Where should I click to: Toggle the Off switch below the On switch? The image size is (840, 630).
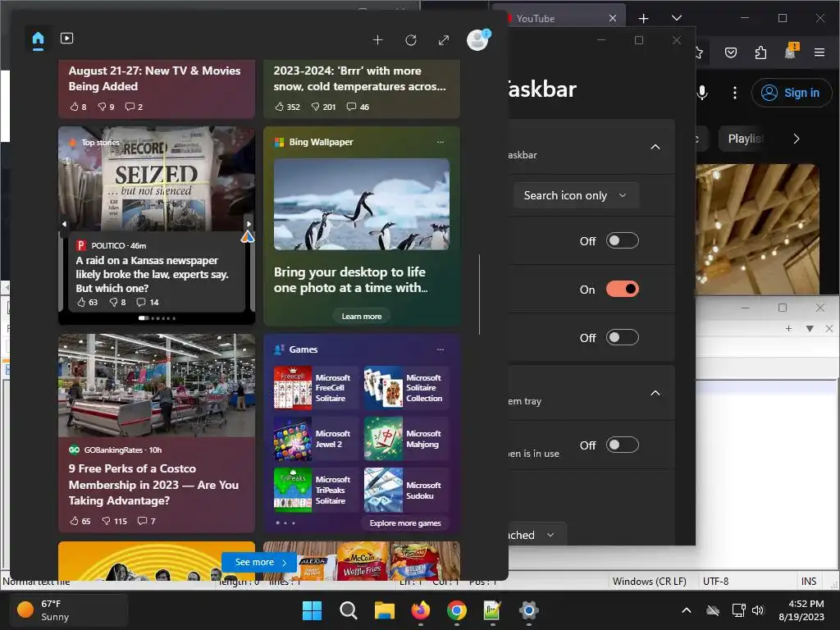click(x=622, y=337)
